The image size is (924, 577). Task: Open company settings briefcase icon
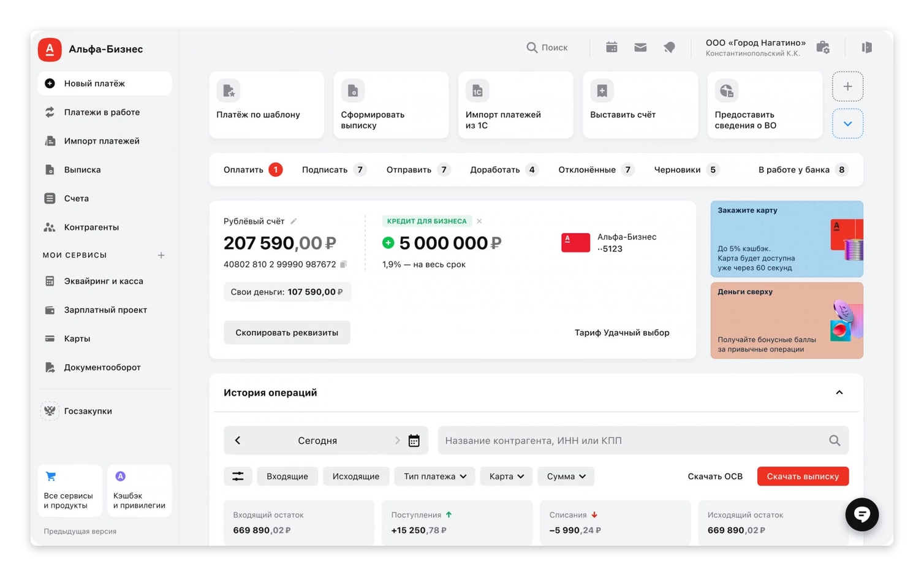(x=823, y=47)
